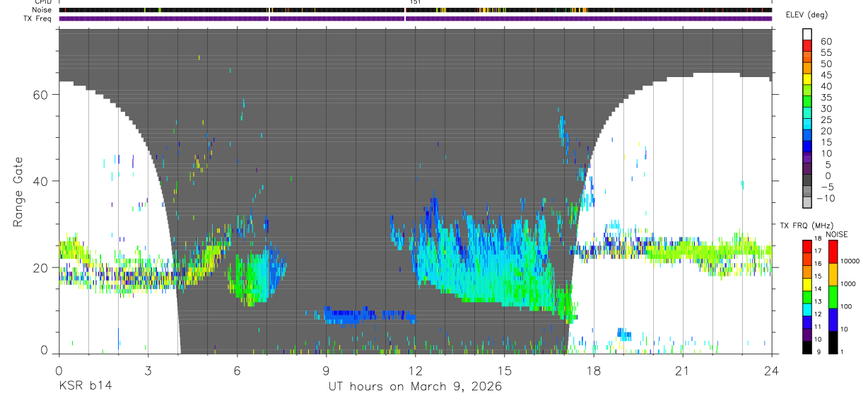
Task: Click the purple TX Freq strip above the plot
Action: click(x=415, y=18)
